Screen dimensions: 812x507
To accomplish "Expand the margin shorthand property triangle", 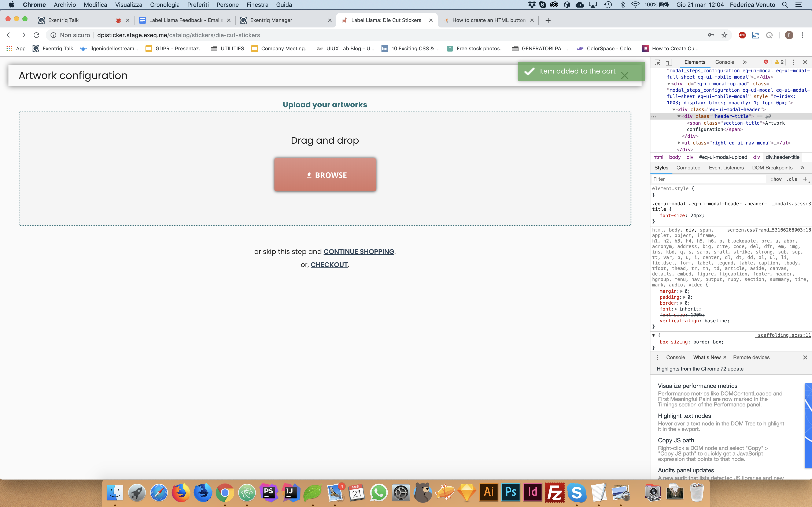I will (x=681, y=291).
